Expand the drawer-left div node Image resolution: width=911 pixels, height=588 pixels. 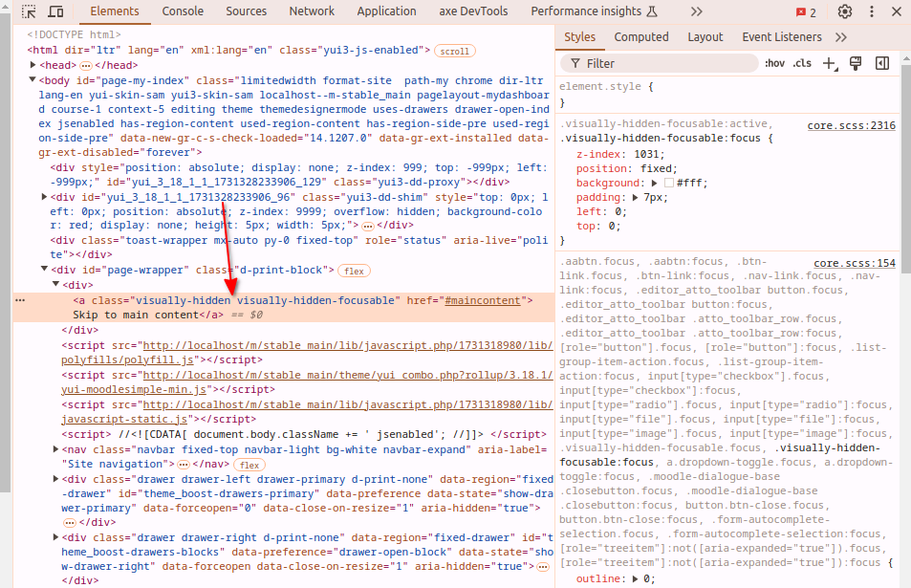click(55, 479)
